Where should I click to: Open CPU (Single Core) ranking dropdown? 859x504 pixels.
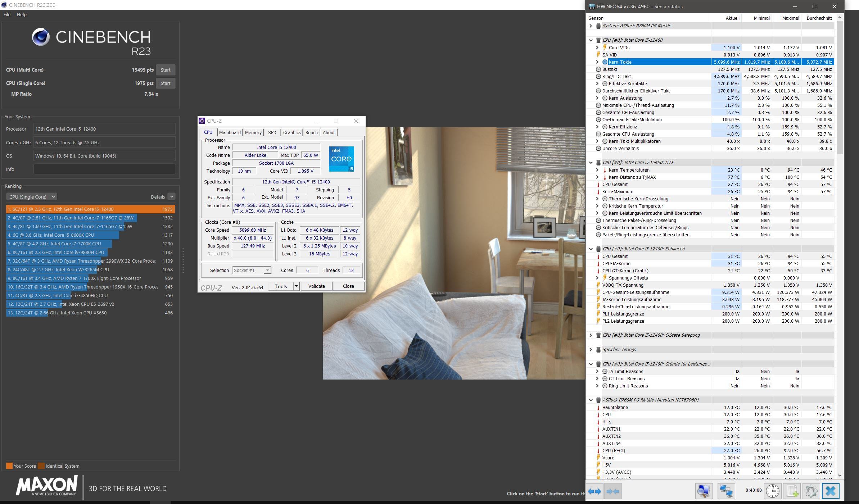32,197
